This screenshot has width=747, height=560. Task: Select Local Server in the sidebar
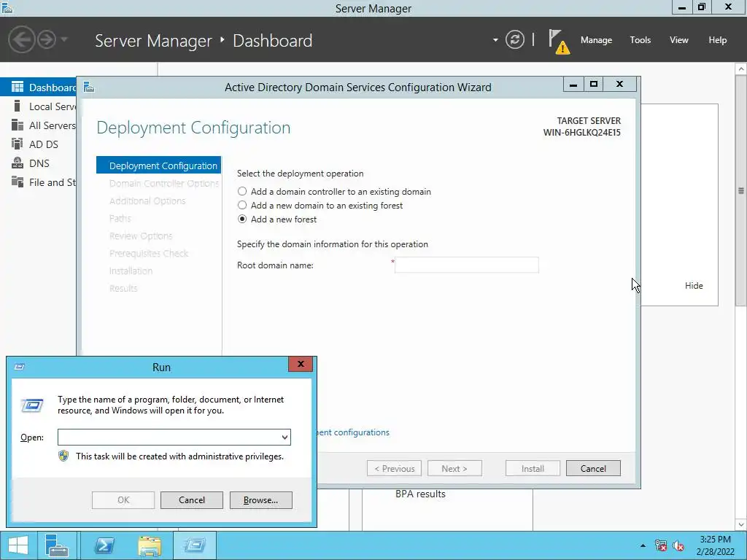coord(39,106)
